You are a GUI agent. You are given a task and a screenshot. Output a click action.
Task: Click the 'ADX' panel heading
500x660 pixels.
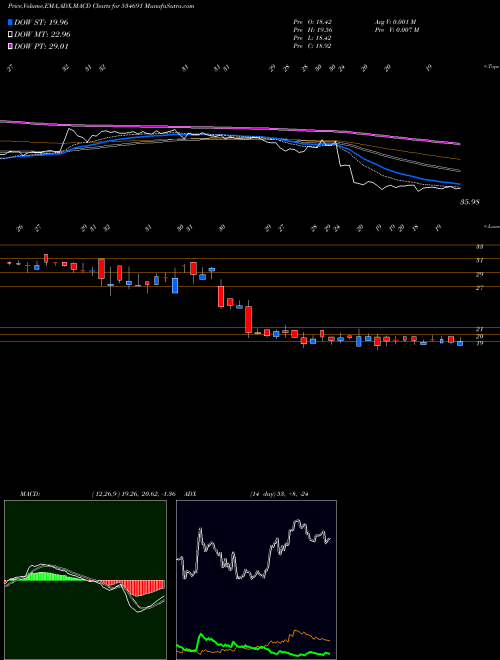(x=190, y=494)
